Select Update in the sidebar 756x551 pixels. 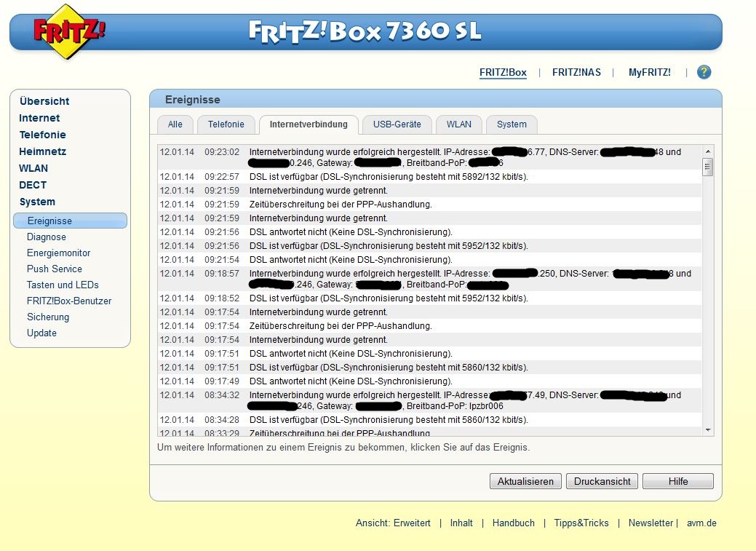pos(41,333)
